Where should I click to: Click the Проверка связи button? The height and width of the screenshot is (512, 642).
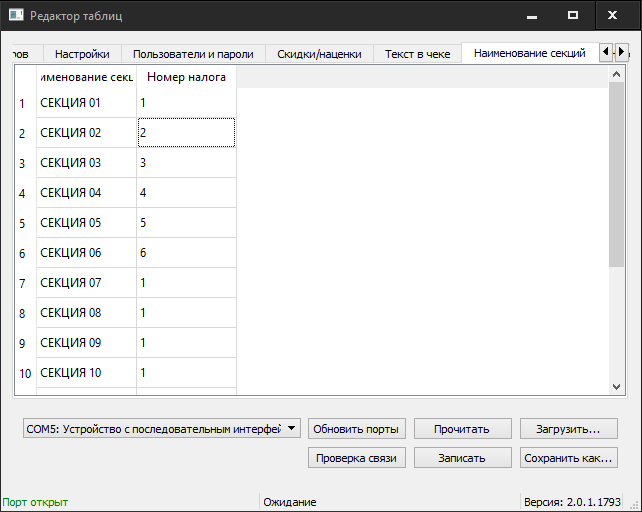pyautogui.click(x=356, y=458)
